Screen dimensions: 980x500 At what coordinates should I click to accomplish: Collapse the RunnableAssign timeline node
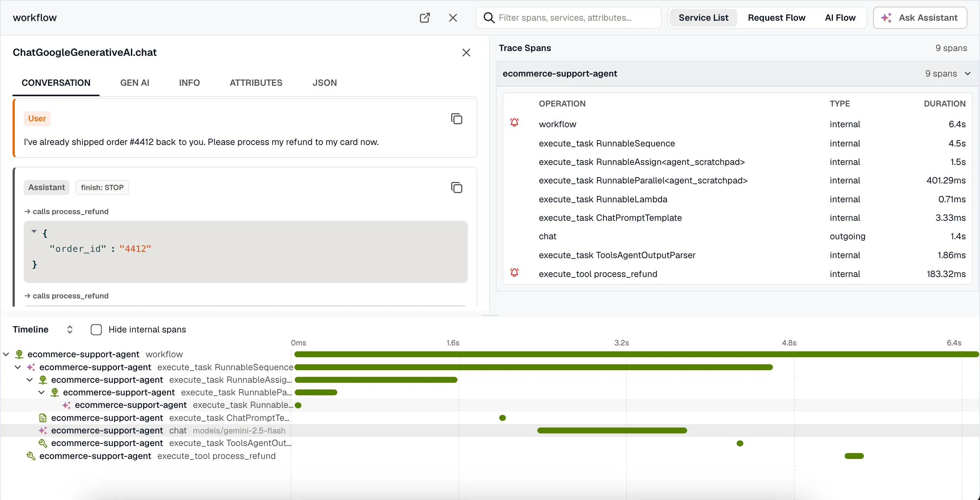pos(30,380)
